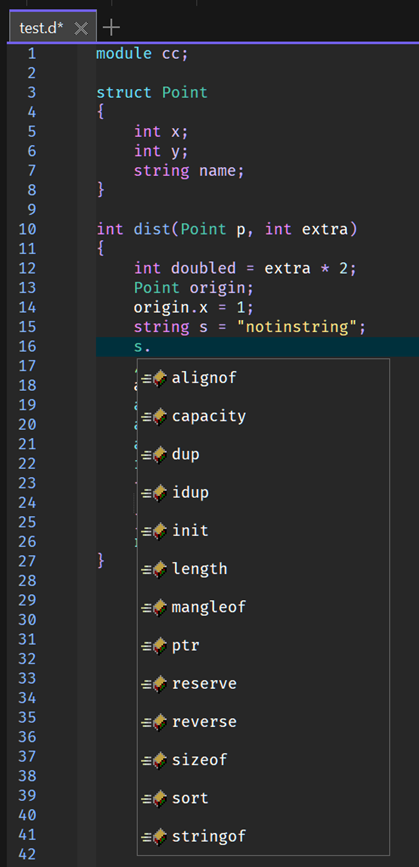
Task: Choose capacity from the completion list
Action: tap(263, 416)
